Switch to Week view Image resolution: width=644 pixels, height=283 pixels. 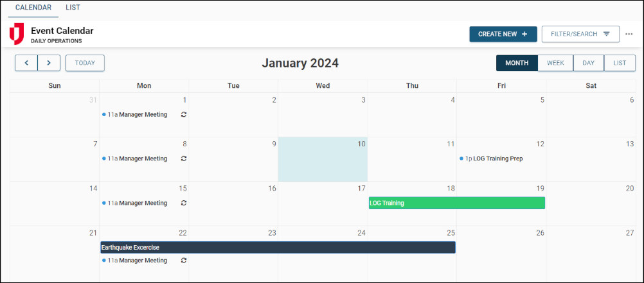click(x=555, y=63)
